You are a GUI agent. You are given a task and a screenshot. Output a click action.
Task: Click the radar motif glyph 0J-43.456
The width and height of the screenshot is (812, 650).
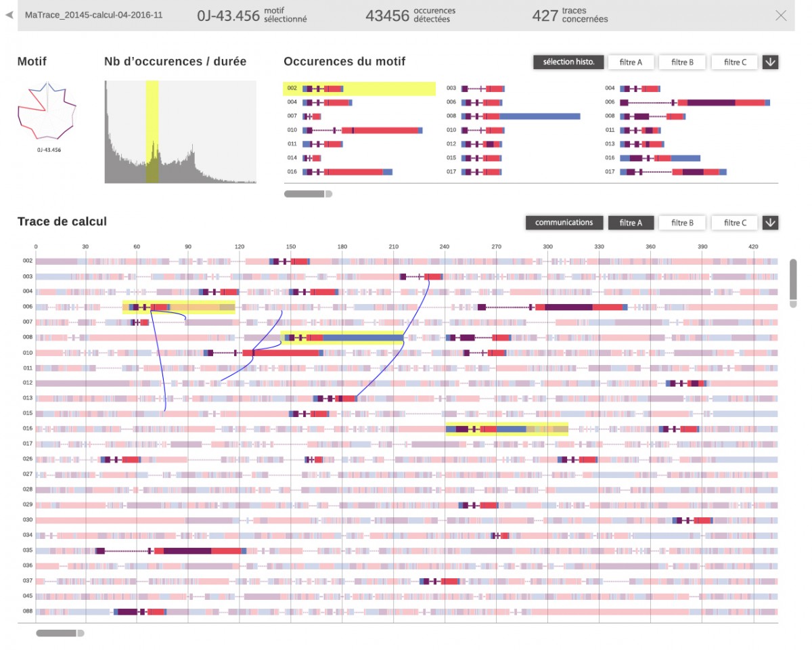(47, 113)
